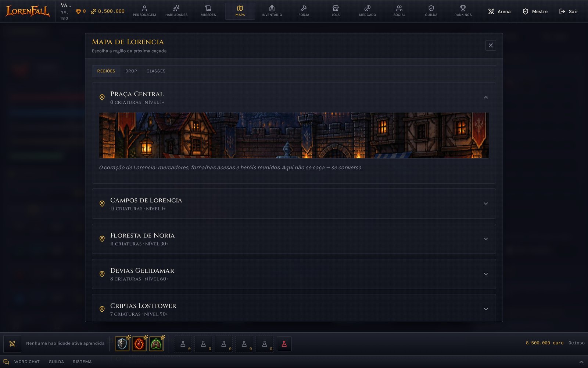
Task: Open the Rankings trophy icon
Action: point(463,8)
